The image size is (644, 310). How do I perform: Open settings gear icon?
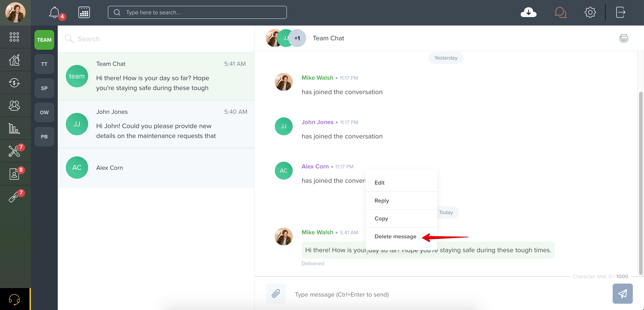pyautogui.click(x=590, y=12)
